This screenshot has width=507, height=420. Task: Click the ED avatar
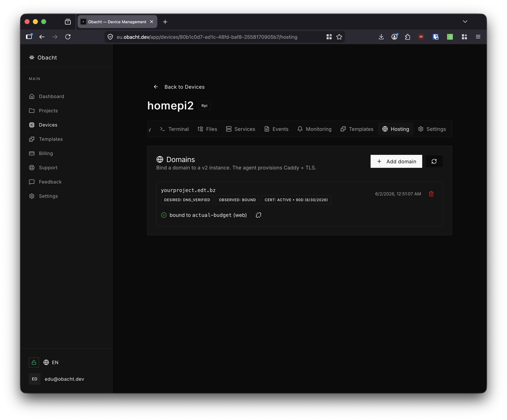[34, 379]
